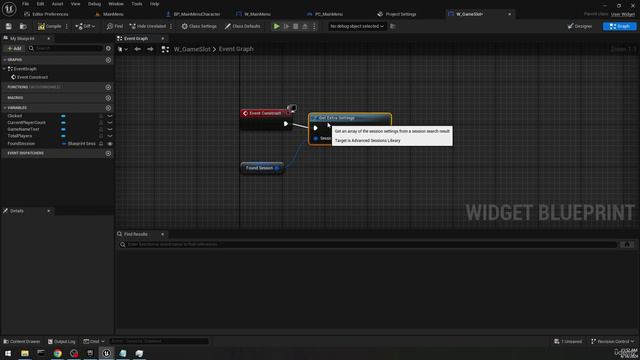Select the GameNameText variable

click(23, 129)
